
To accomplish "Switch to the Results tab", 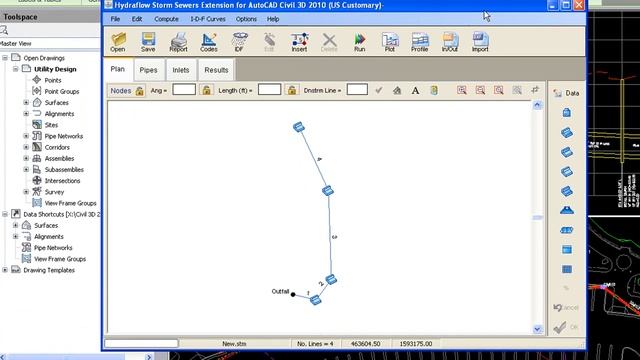I will point(216,70).
